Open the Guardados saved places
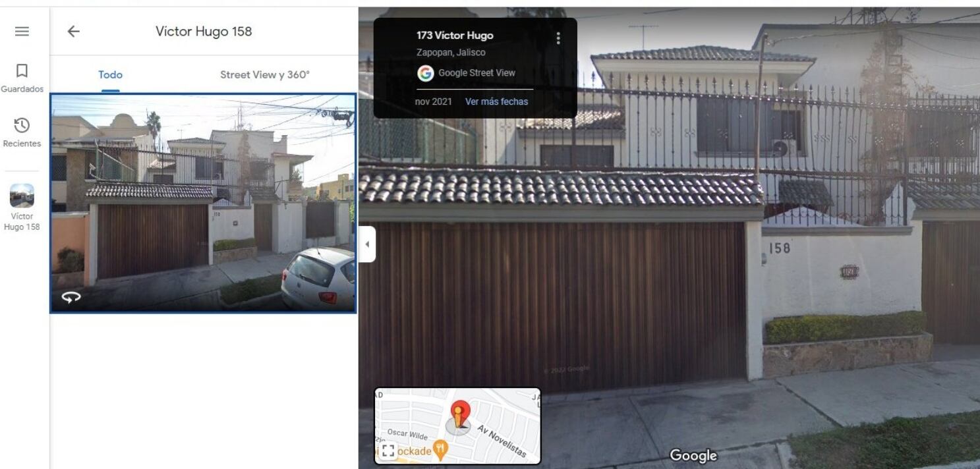The image size is (980, 469). (22, 78)
